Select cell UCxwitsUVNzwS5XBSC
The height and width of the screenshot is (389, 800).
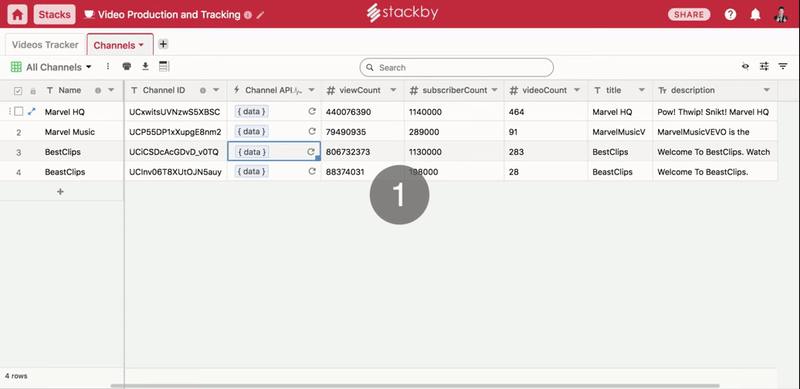pyautogui.click(x=176, y=112)
